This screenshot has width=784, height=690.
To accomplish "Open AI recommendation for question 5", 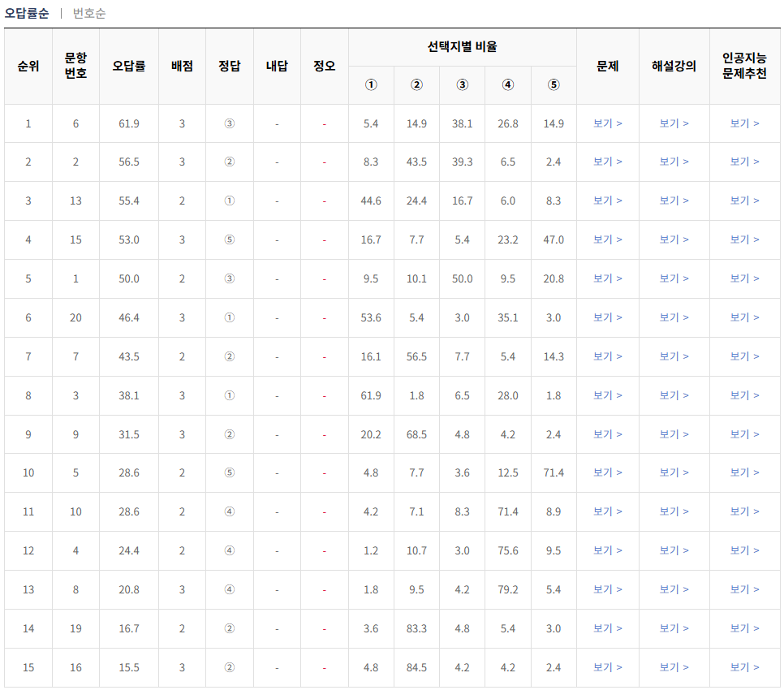I will (x=744, y=472).
